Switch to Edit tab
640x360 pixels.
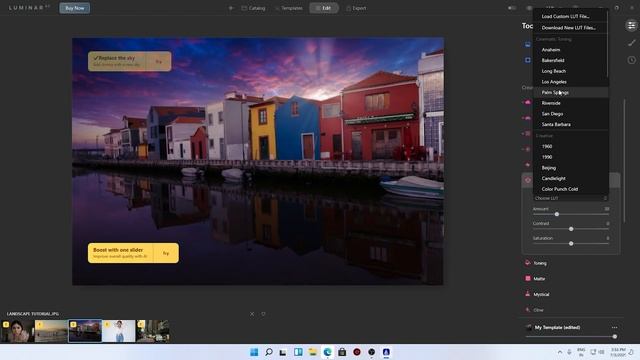324,8
